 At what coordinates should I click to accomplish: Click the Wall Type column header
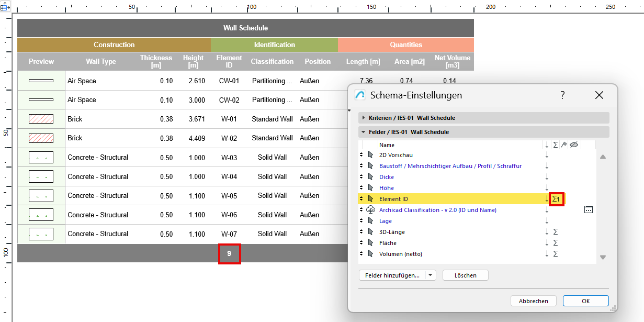[101, 61]
